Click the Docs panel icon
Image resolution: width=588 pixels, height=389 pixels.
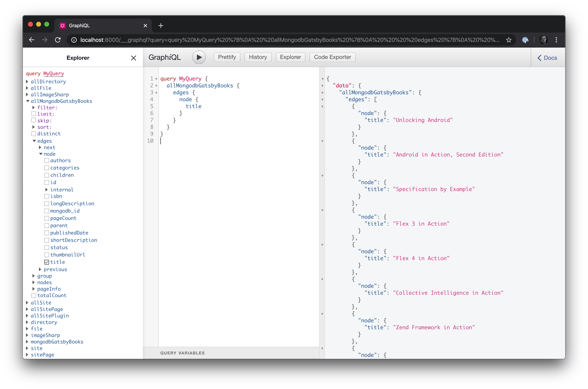[547, 58]
